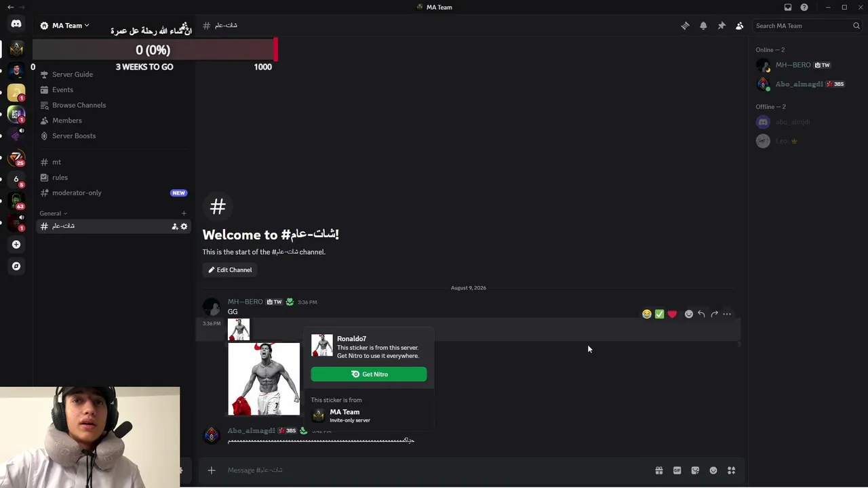
Task: Click the boost goal progress bar
Action: [155, 50]
